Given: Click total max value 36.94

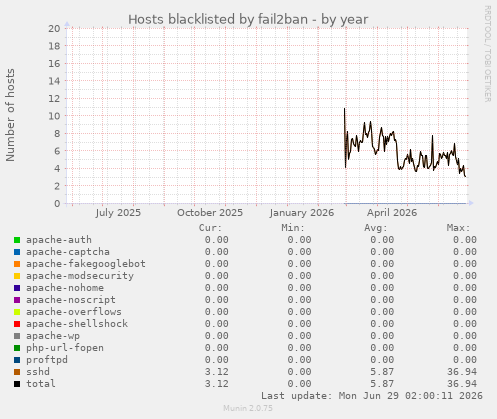Looking at the screenshot, I should tap(462, 384).
